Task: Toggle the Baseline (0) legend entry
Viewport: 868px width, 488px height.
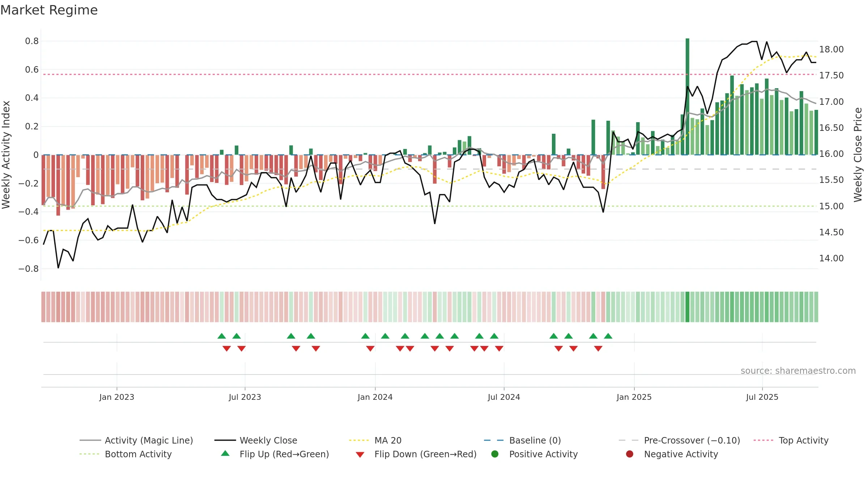Action: coord(522,440)
